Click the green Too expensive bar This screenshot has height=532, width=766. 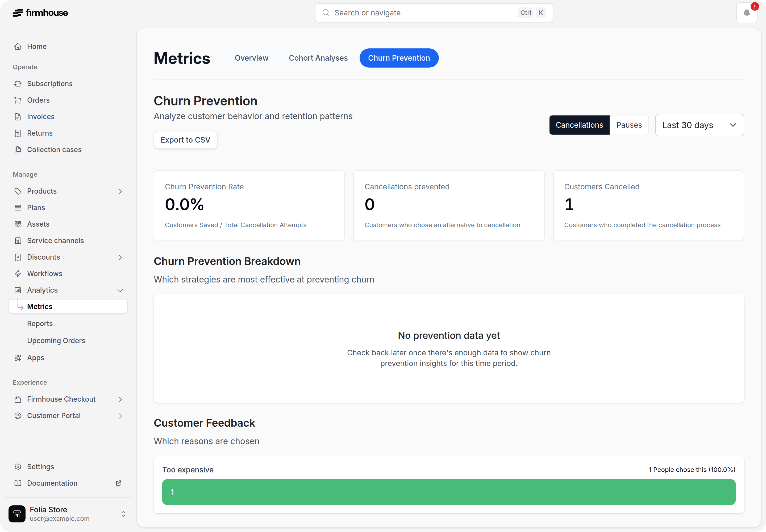(449, 492)
